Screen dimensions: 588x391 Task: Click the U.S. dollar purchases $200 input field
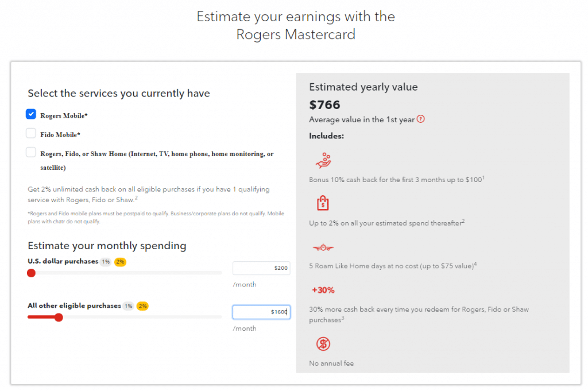pos(261,268)
